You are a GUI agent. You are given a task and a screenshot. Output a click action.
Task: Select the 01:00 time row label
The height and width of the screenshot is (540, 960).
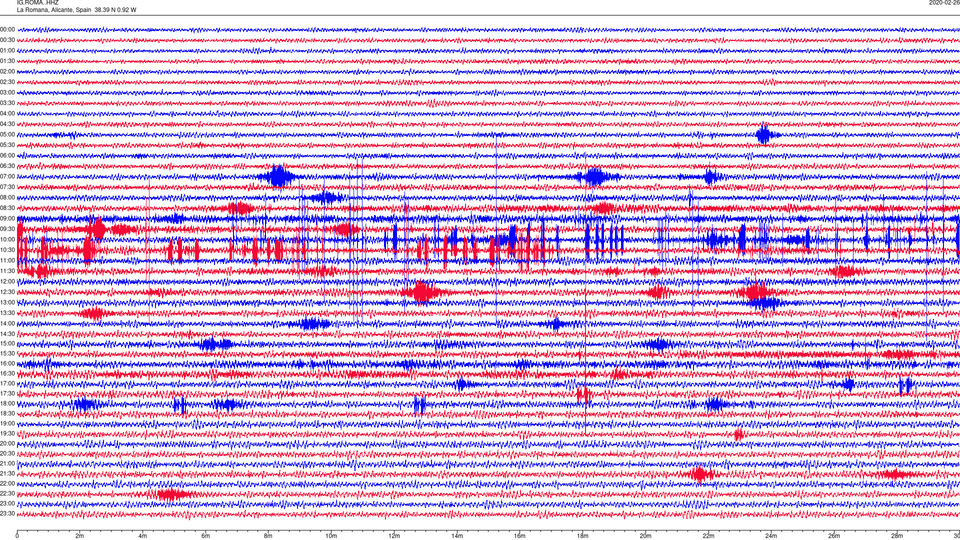[7, 51]
